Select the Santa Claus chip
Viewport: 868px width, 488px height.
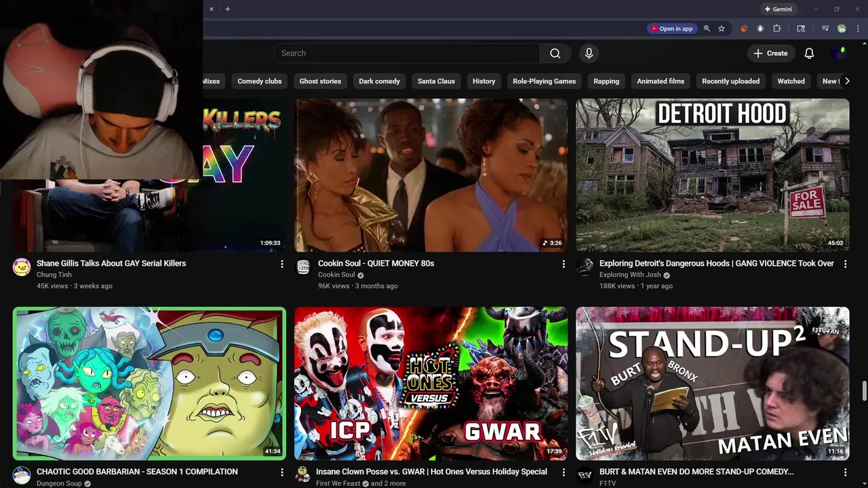pos(436,81)
